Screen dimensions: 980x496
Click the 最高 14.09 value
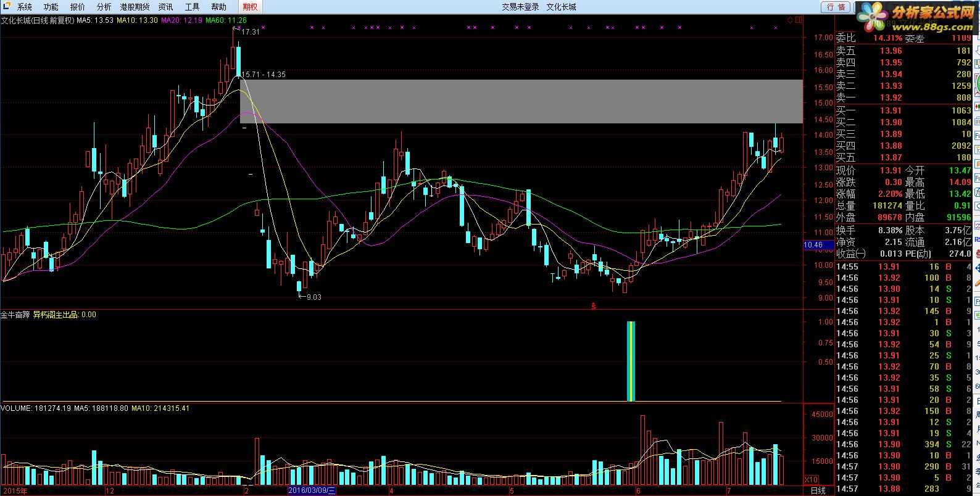coord(960,183)
